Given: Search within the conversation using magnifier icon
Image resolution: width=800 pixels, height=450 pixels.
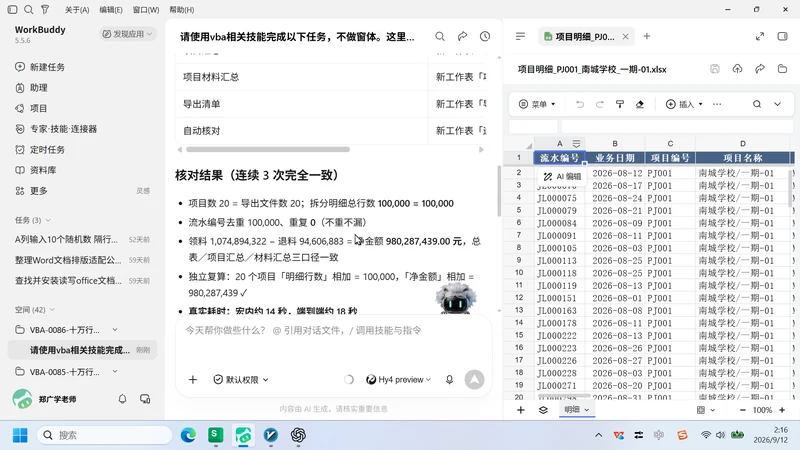Looking at the screenshot, I should [440, 36].
